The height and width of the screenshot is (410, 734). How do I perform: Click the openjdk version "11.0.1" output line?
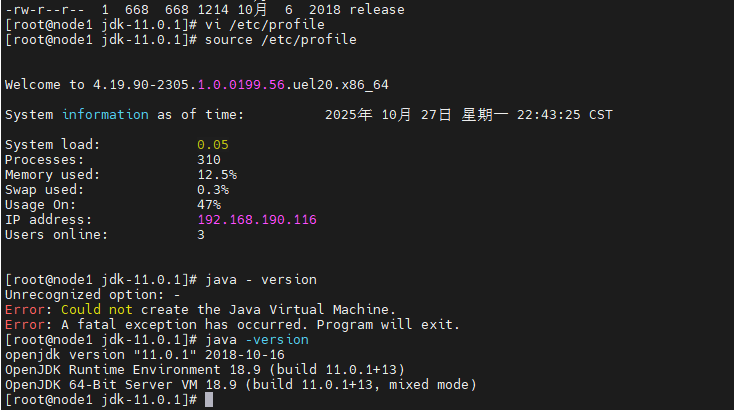145,355
